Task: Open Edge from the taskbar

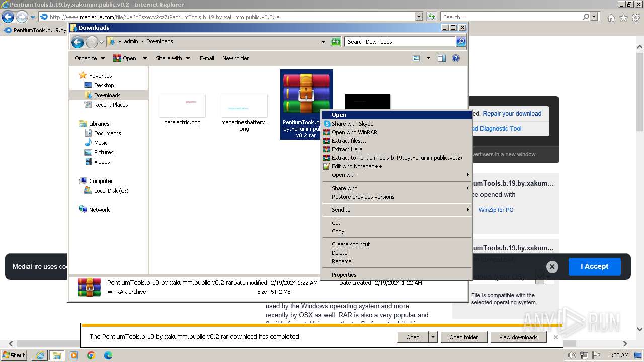Action: (108, 355)
